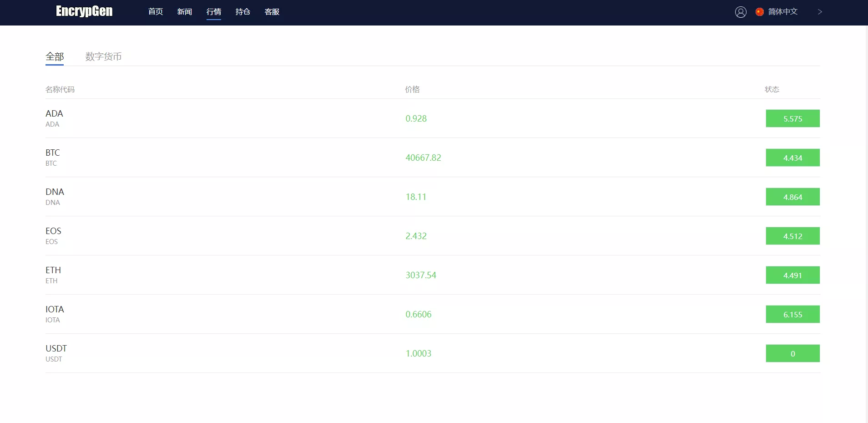Screen dimensions: 868x423
Task: Click IOTA status button 6.155
Action: pos(792,314)
